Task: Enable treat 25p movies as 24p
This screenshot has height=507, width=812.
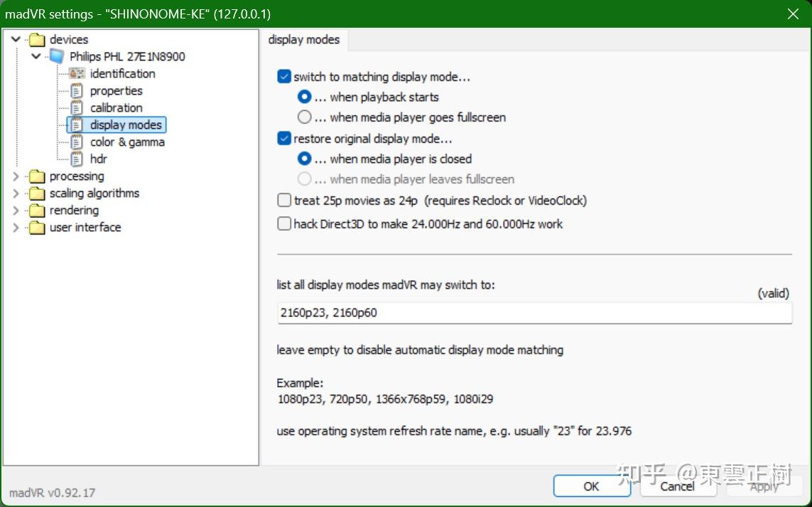Action: [283, 200]
